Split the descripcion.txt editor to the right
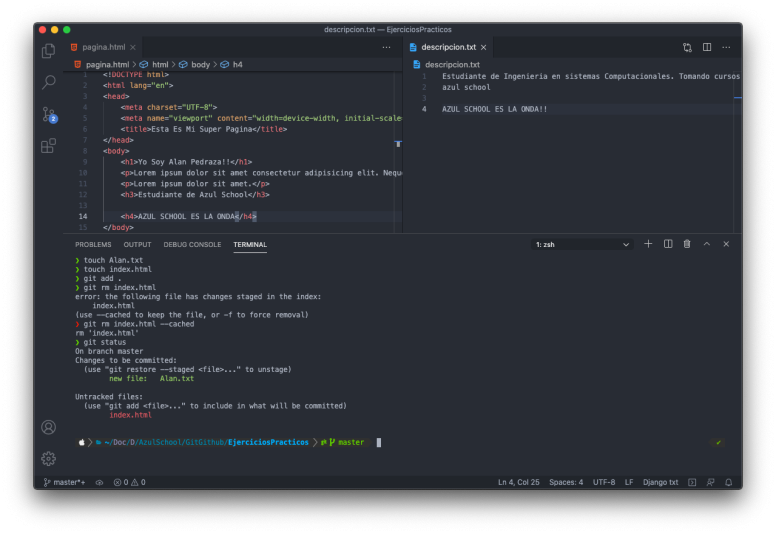 pos(707,47)
